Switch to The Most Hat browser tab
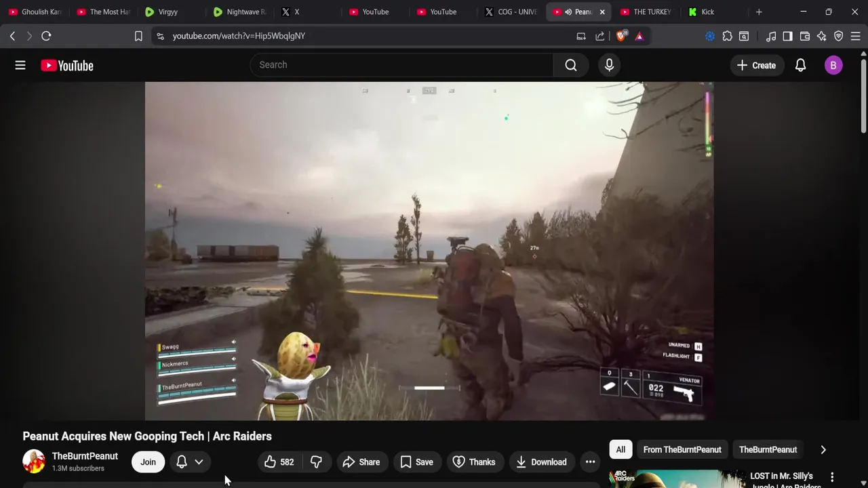This screenshot has height=488, width=868. (x=103, y=12)
